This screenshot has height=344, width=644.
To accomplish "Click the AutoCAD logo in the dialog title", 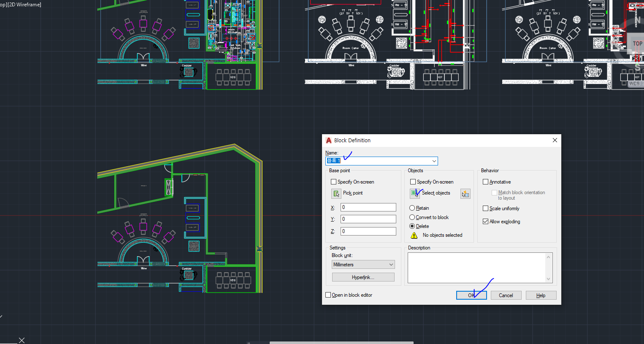I will [x=329, y=141].
